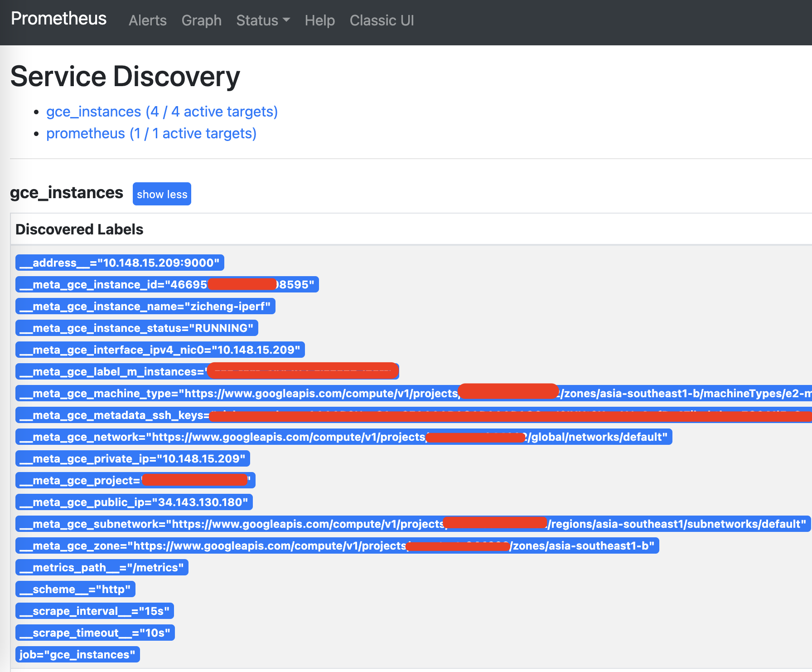Screen dimensions: 812x672
Task: Select the __metrics_path__="/metrics" label
Action: click(102, 568)
